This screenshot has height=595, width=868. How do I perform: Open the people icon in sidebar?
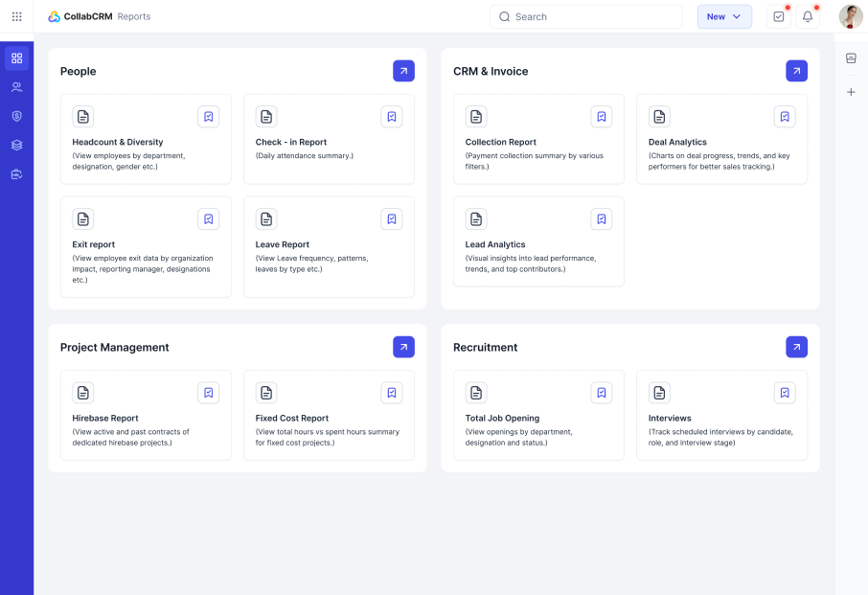pyautogui.click(x=16, y=87)
